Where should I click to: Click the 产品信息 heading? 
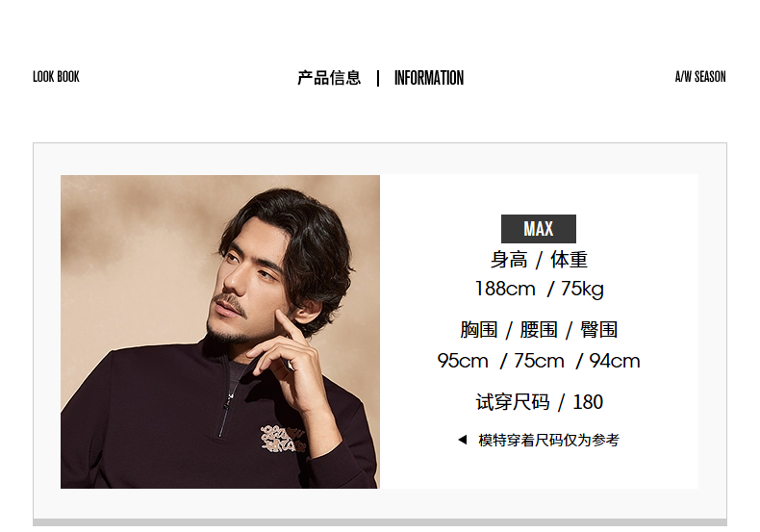pos(329,78)
